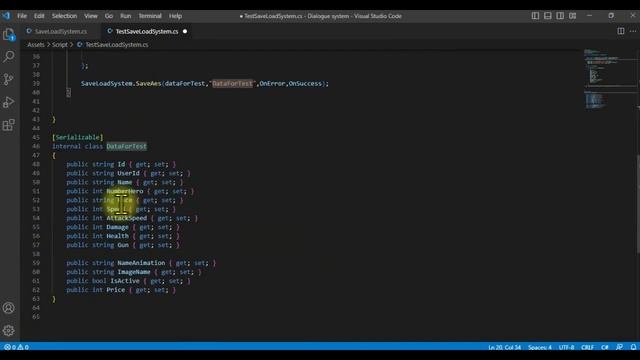
Task: Click the [Serializable] attribute
Action: [x=78, y=137]
